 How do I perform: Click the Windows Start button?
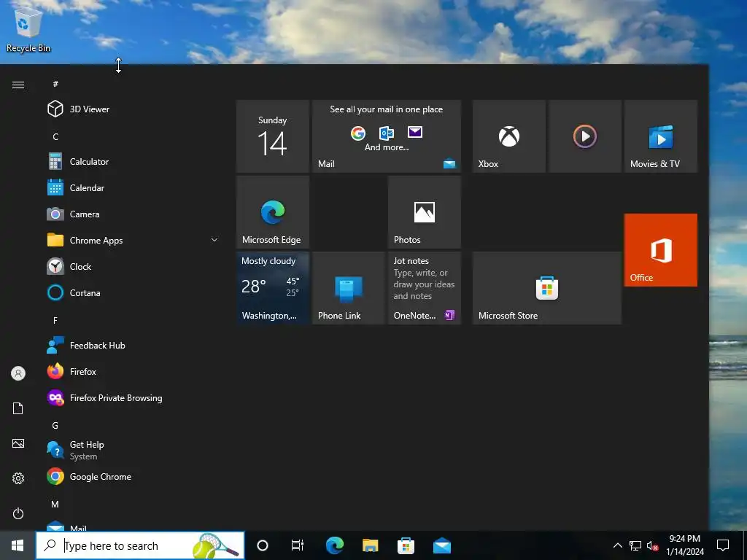pos(18,545)
